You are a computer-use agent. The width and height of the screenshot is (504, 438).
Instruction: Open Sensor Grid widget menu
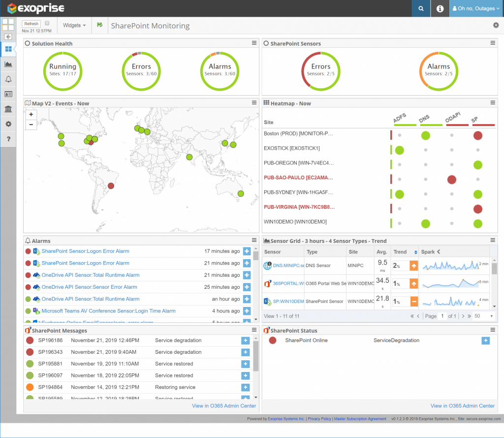click(x=492, y=240)
